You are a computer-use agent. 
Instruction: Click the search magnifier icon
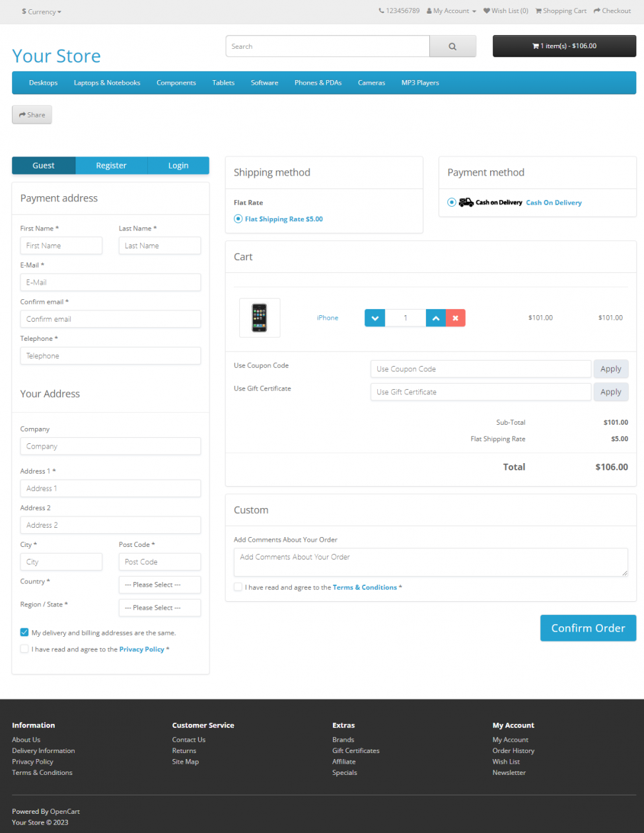(x=452, y=46)
